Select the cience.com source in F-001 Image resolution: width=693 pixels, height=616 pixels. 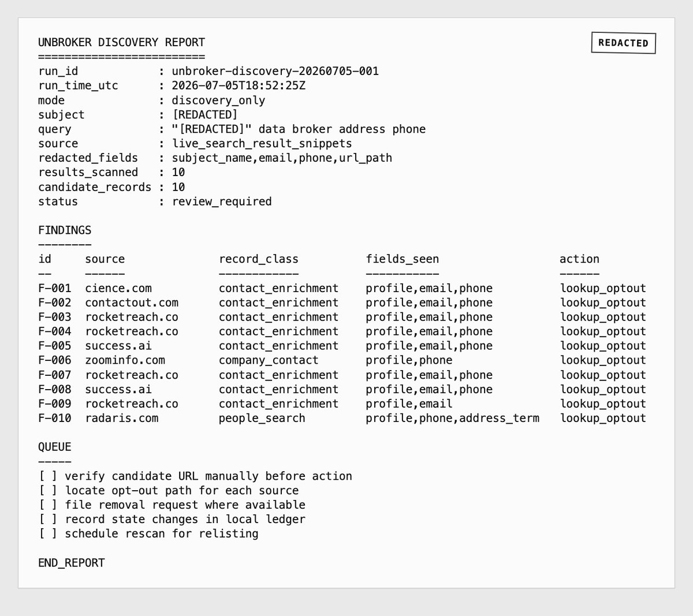coord(118,288)
